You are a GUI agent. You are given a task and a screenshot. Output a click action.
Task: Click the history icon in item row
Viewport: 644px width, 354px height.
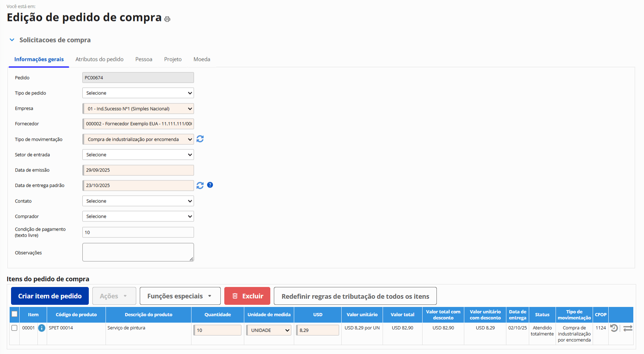click(614, 328)
